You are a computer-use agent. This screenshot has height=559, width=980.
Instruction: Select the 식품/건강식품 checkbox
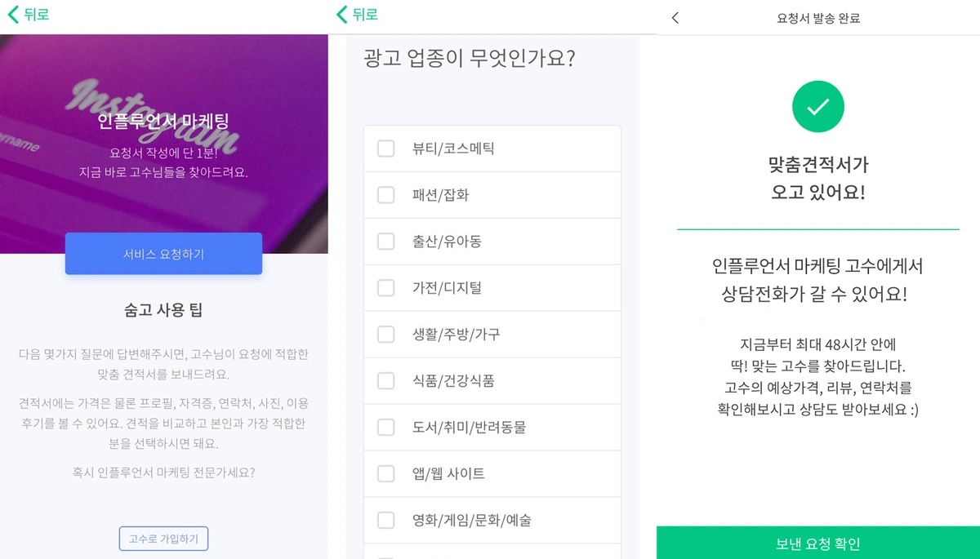(386, 380)
